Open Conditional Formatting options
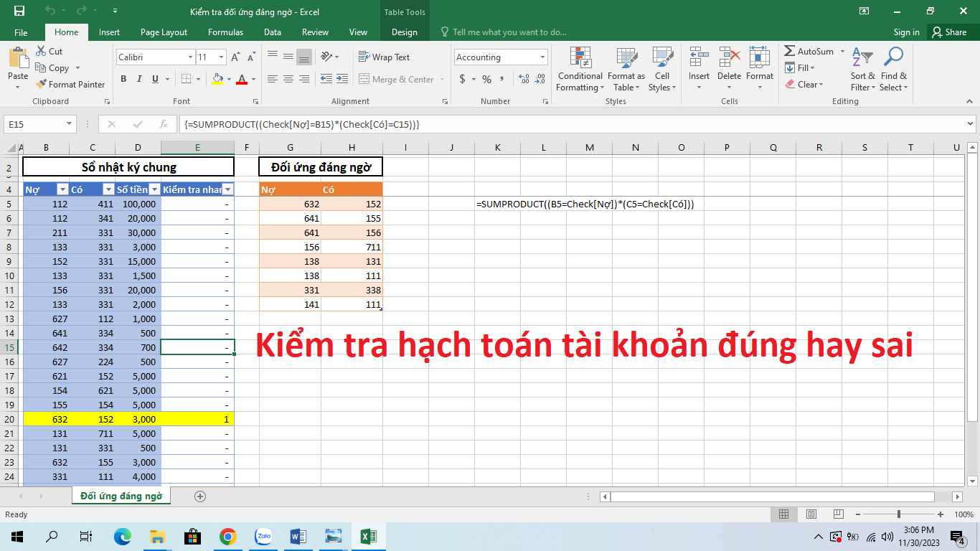980x551 pixels. 579,69
